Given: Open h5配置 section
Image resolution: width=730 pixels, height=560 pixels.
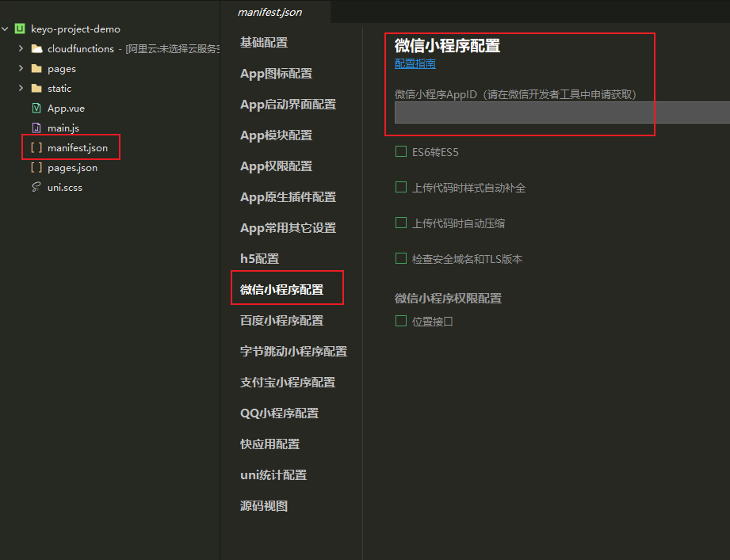Looking at the screenshot, I should [x=260, y=258].
